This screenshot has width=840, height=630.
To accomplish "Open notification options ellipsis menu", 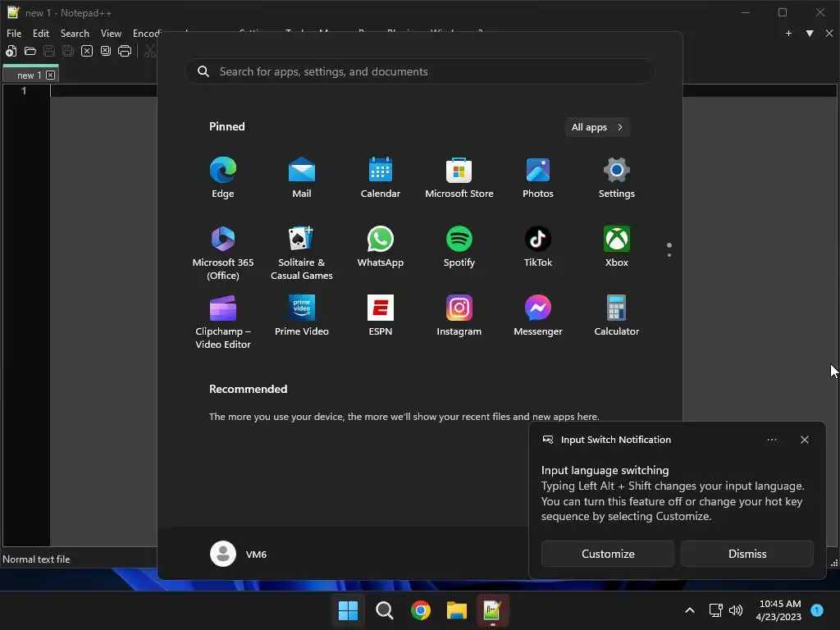I will (x=771, y=440).
